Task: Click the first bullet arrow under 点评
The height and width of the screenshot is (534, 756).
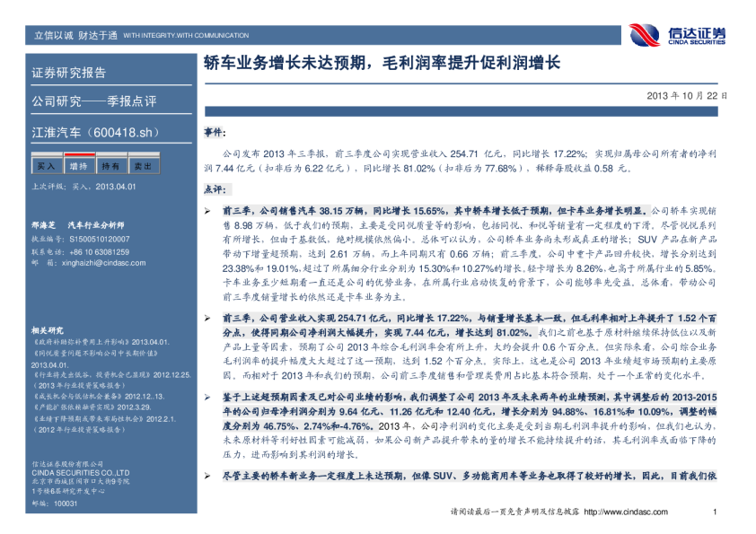Action: click(x=207, y=208)
